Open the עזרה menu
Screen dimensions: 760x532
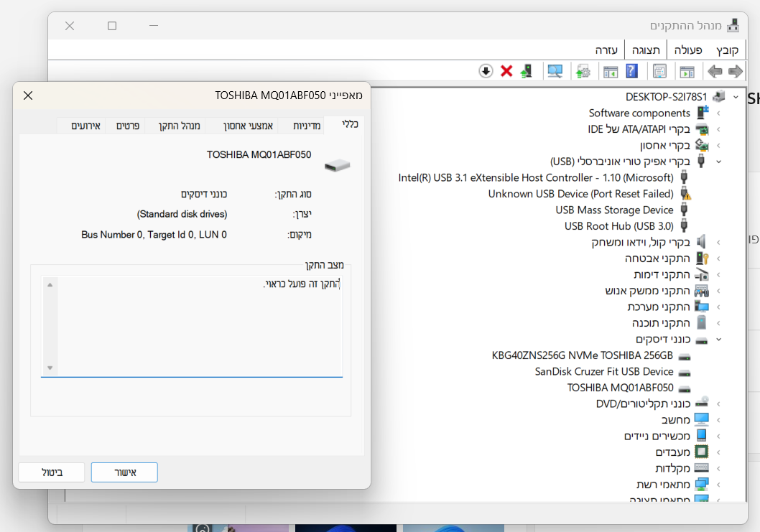[x=606, y=50]
